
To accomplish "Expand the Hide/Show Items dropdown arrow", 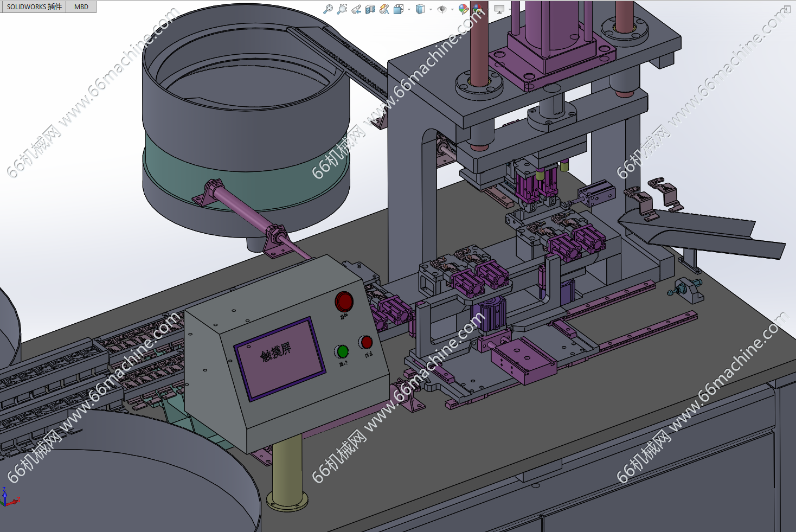I will tap(452, 9).
